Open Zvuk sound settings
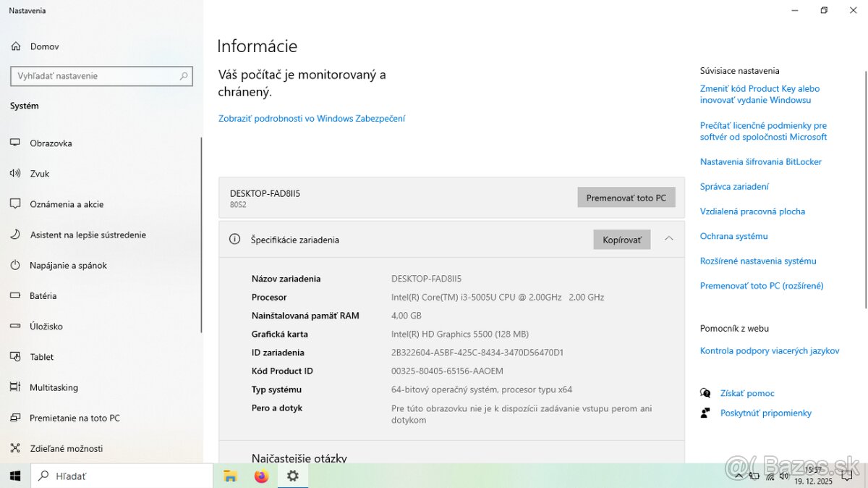Image resolution: width=868 pixels, height=488 pixels. pos(40,173)
